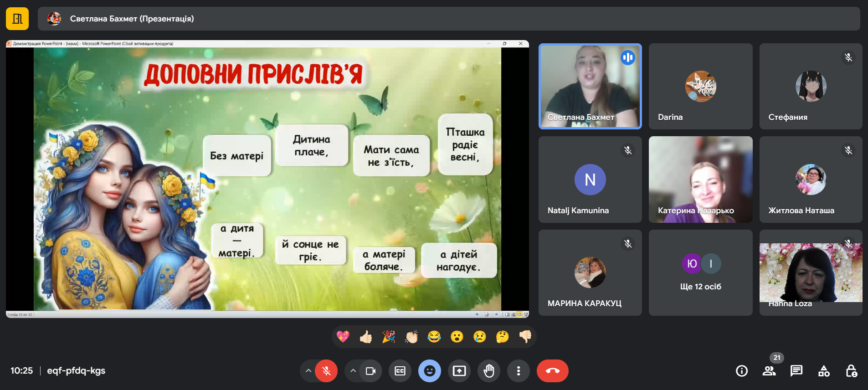868x390 pixels.
Task: Select Катерина Назарько video tile
Action: (700, 180)
